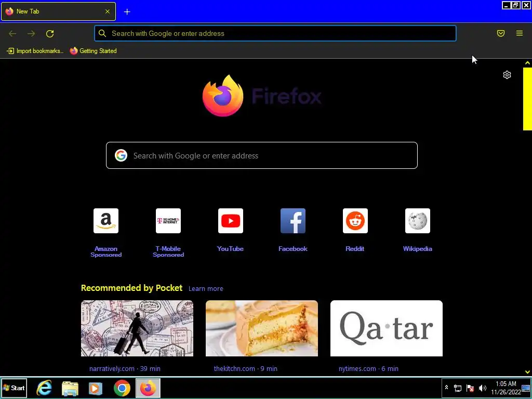532x399 pixels.
Task: Focus the top address bar
Action: coord(275,33)
